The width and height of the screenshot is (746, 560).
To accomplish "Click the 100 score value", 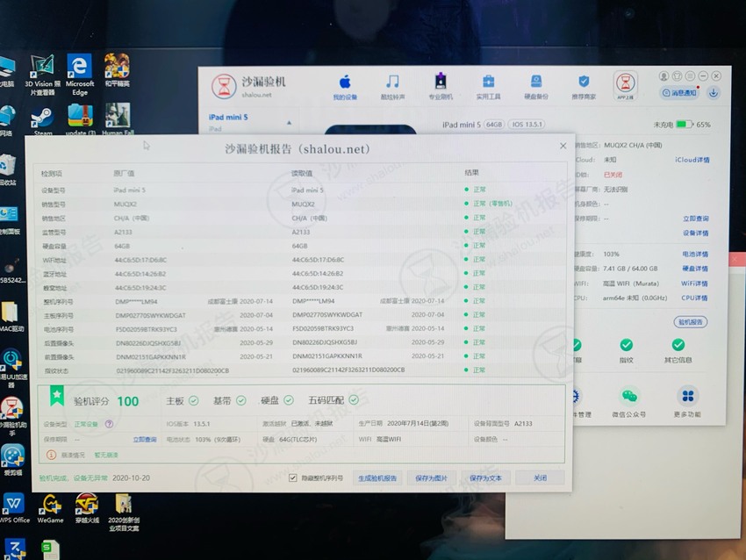I will (x=128, y=401).
